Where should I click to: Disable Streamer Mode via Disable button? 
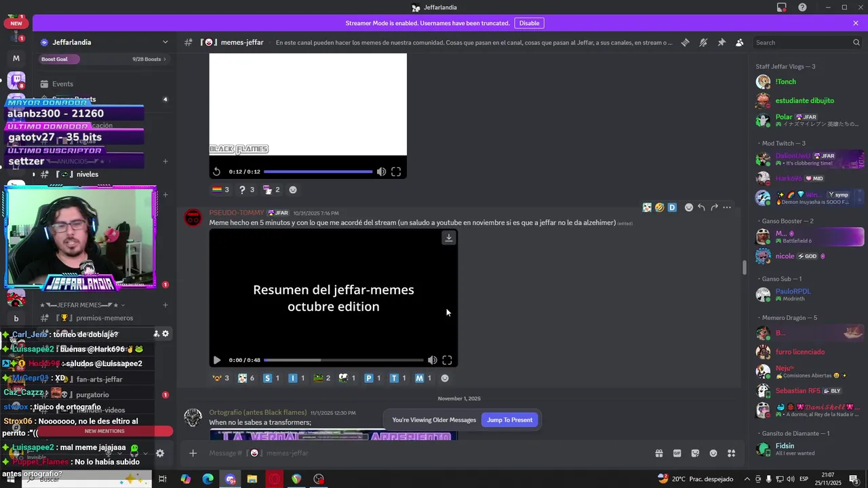529,23
